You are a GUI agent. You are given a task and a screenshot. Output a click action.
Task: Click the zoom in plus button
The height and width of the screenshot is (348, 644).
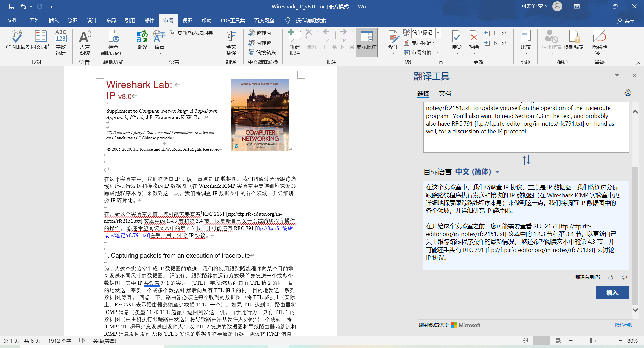pyautogui.click(x=620, y=341)
